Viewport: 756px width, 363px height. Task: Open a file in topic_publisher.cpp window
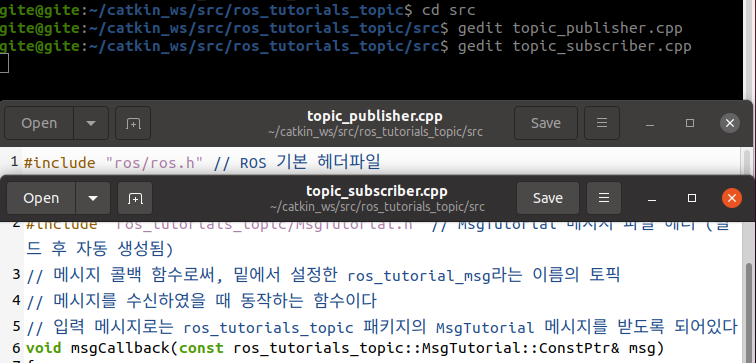coord(39,123)
